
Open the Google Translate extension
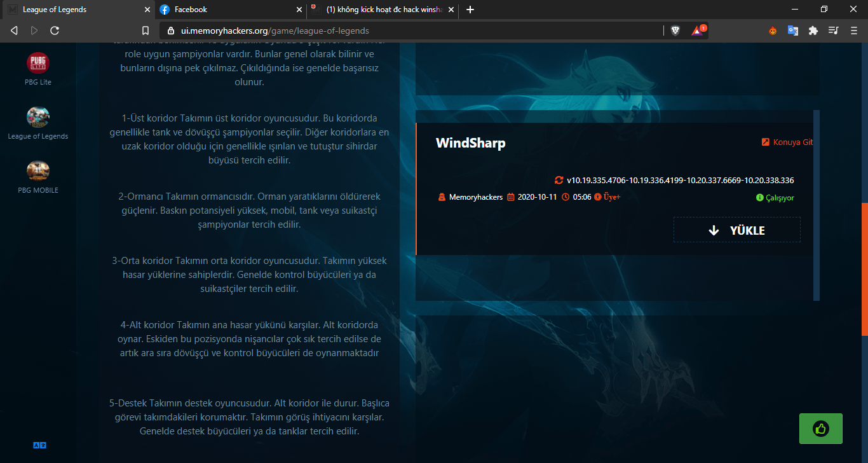793,31
